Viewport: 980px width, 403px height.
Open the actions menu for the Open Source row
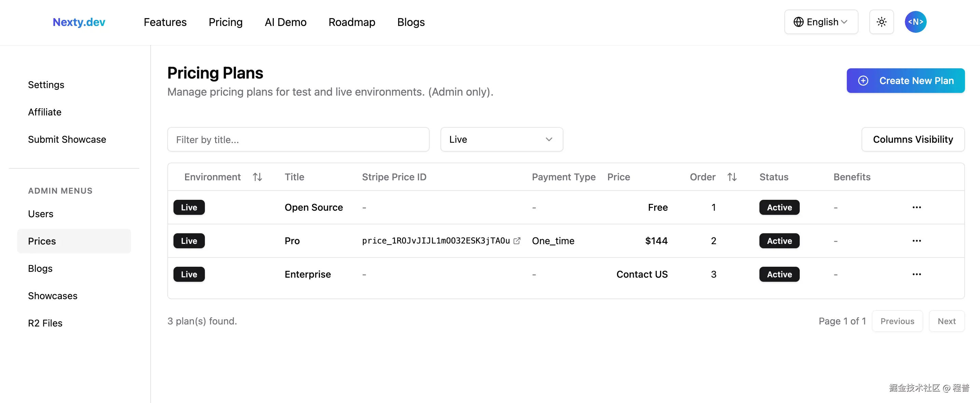pyautogui.click(x=917, y=207)
